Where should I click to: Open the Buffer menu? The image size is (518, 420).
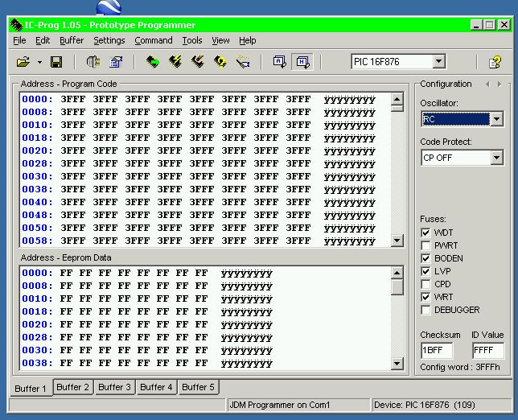coord(72,40)
